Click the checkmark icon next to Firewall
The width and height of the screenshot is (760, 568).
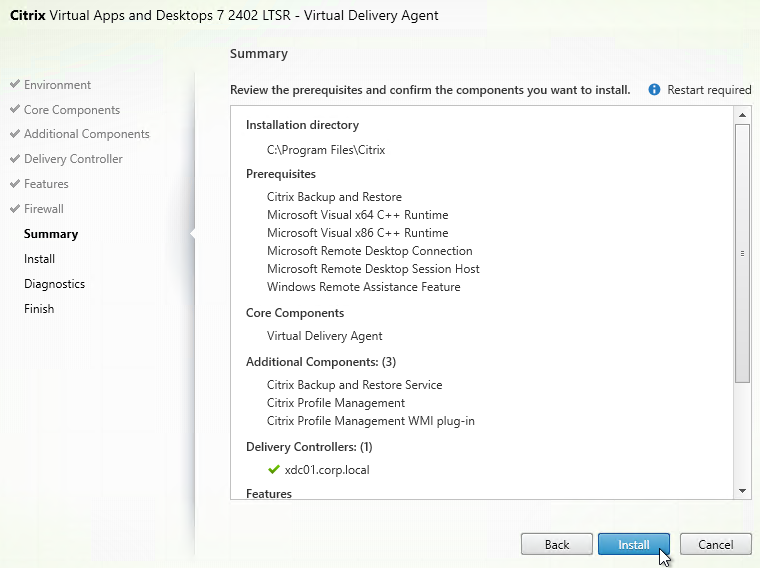(x=15, y=208)
